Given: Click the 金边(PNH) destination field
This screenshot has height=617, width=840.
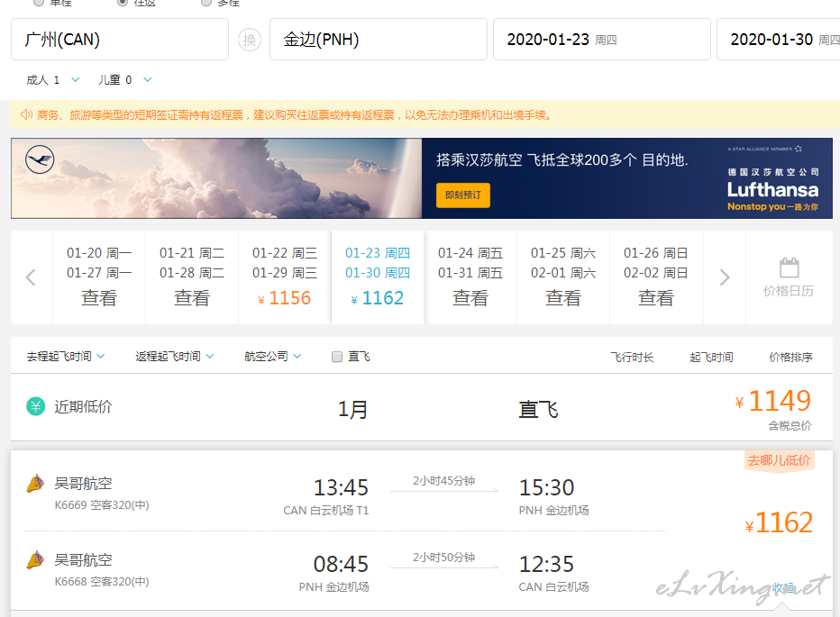Looking at the screenshot, I should (x=379, y=40).
